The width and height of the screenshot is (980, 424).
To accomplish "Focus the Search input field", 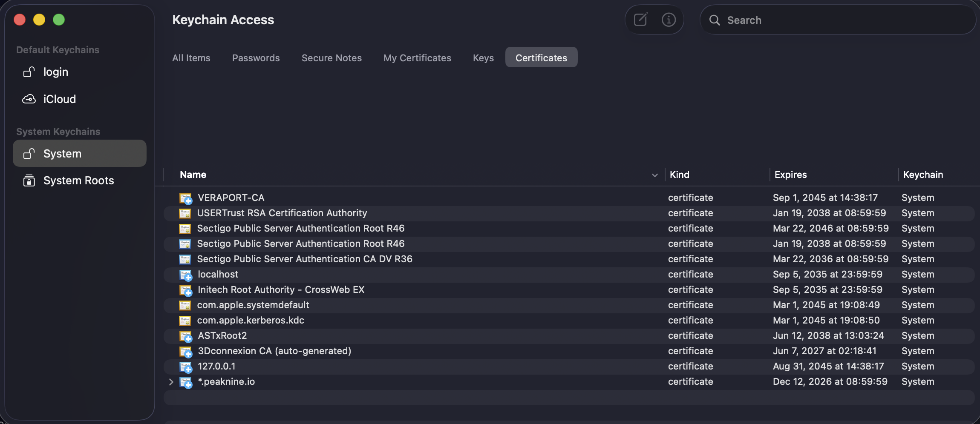I will pos(838,20).
